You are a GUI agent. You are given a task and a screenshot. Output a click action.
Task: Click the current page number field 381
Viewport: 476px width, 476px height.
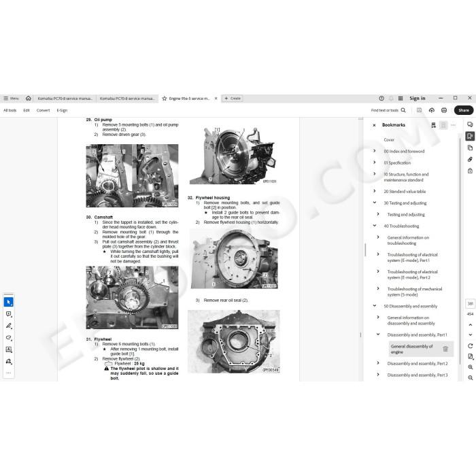pyautogui.click(x=470, y=303)
